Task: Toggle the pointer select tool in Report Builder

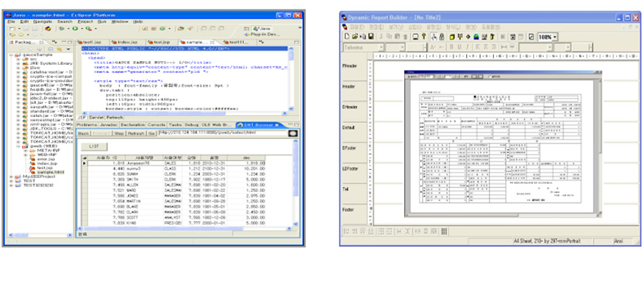Action: [434, 37]
